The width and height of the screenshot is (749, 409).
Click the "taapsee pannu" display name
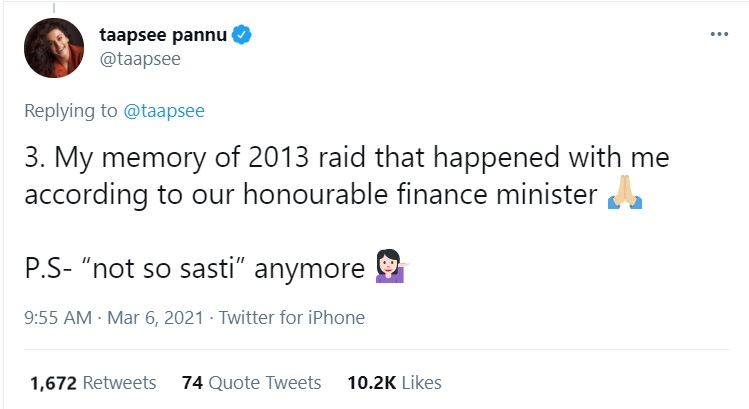click(163, 37)
